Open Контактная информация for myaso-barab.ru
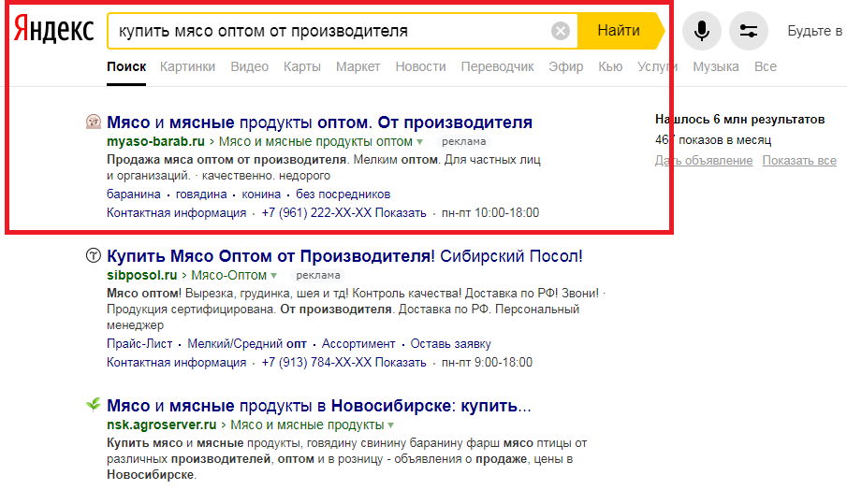Image resolution: width=847 pixels, height=504 pixels. [176, 213]
